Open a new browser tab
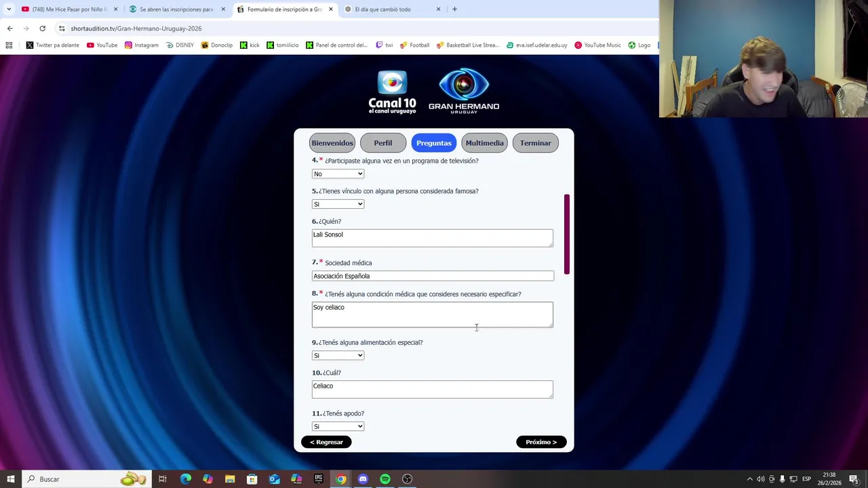Screen dimensions: 868x488 [x=454, y=9]
